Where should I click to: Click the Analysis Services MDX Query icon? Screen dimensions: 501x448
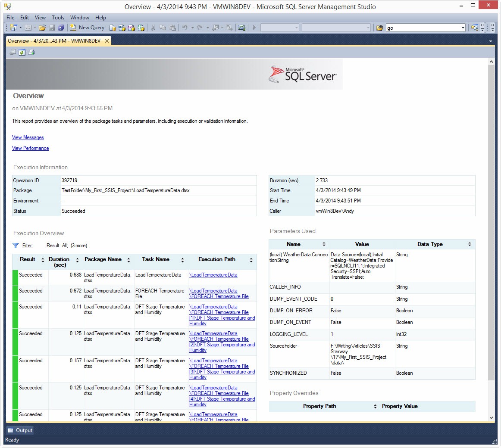[122, 28]
